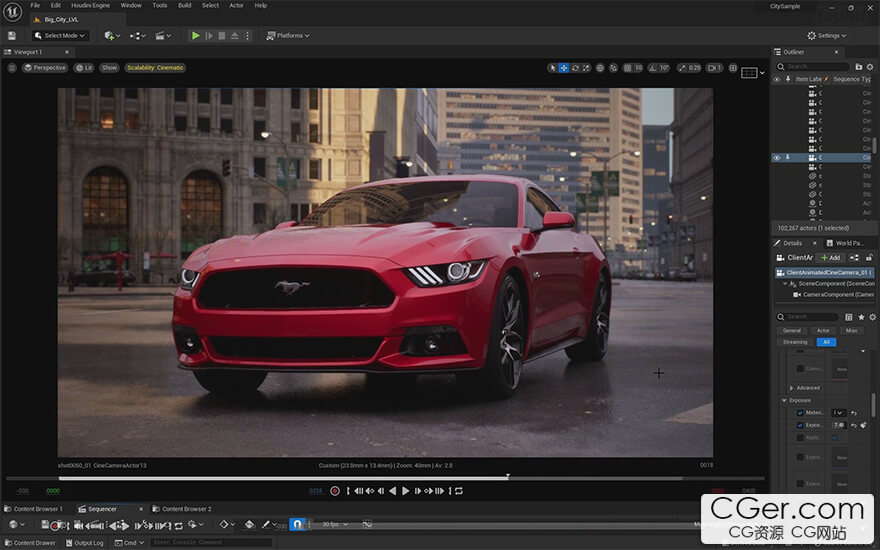Toggle visibility eye of selected Outliner row

(777, 158)
